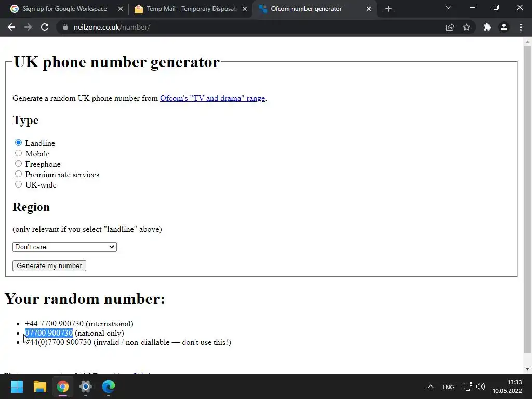Switch to Temp Mail tab

191,9
